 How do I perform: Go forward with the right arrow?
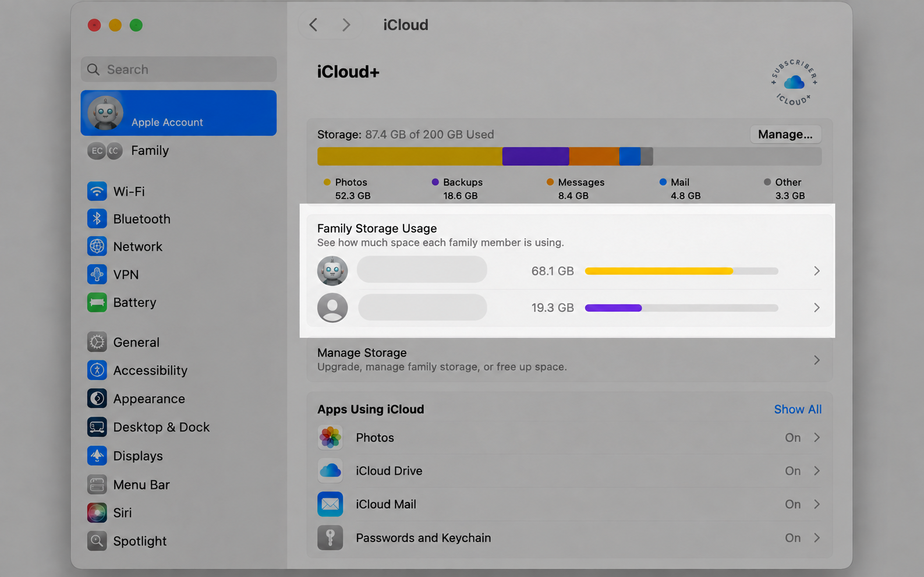[346, 24]
